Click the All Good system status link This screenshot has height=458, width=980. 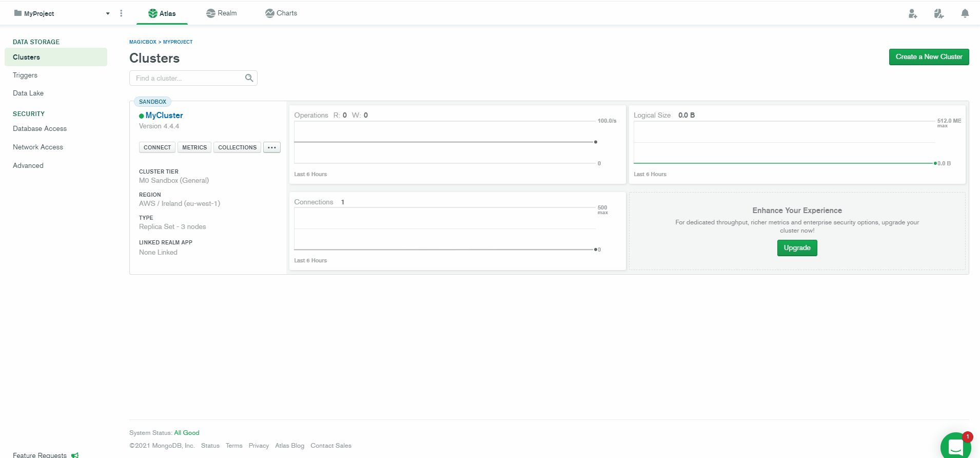point(187,433)
